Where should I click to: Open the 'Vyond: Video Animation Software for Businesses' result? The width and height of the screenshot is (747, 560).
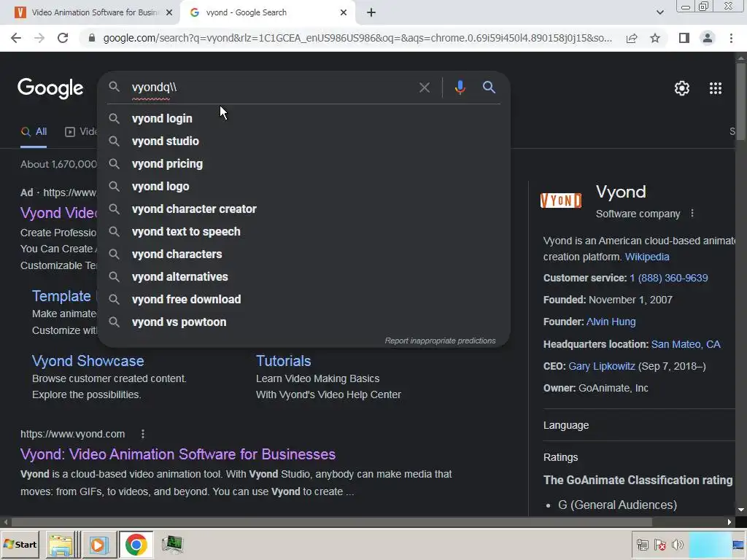point(178,454)
